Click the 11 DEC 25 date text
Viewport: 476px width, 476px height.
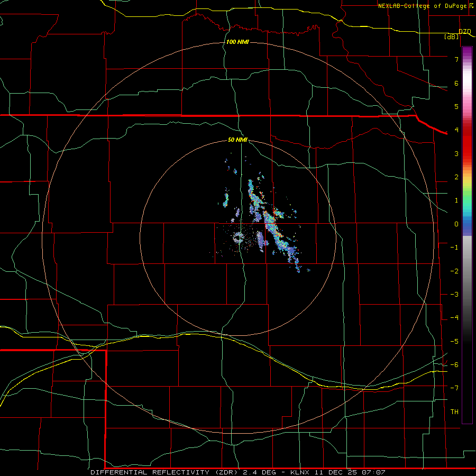335,472
